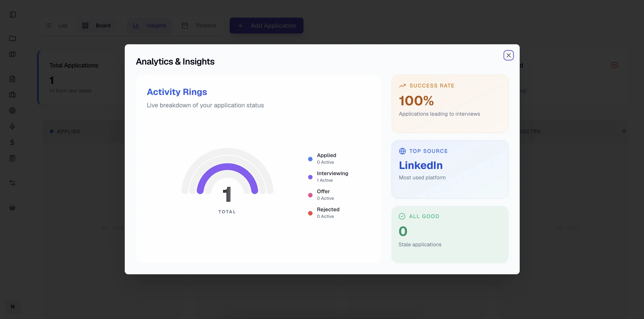
Task: Open the folder icon in sidebar
Action: click(12, 38)
